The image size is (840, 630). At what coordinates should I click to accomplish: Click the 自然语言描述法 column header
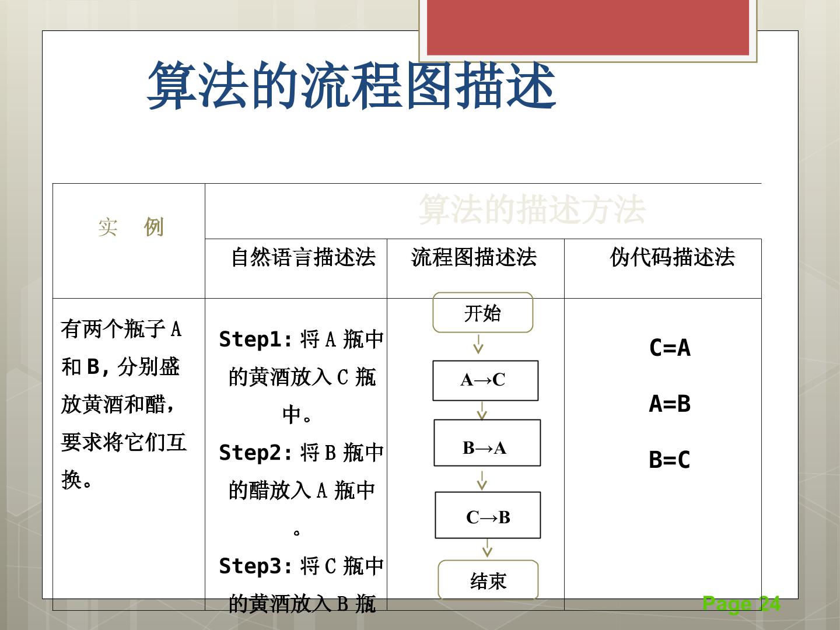click(x=303, y=257)
